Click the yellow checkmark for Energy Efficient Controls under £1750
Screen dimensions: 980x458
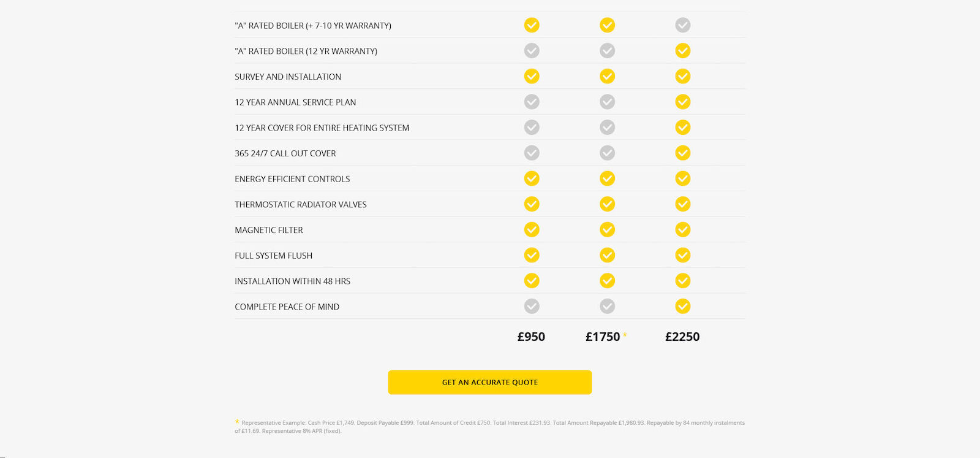[607, 178]
